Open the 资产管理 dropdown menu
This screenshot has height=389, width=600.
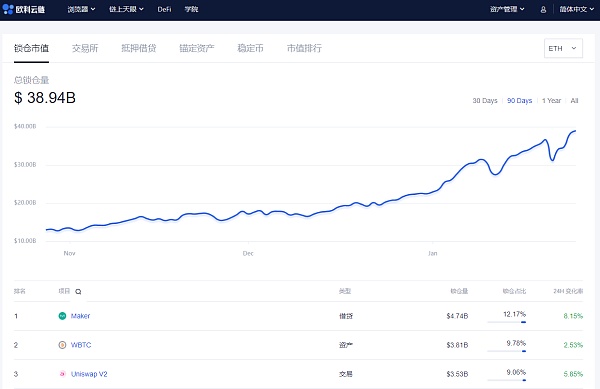point(507,9)
